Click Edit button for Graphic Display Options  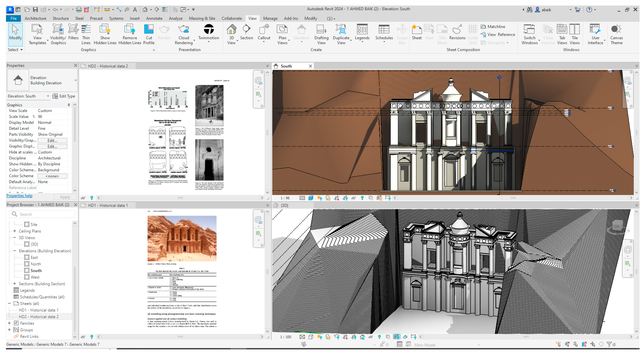(x=52, y=146)
